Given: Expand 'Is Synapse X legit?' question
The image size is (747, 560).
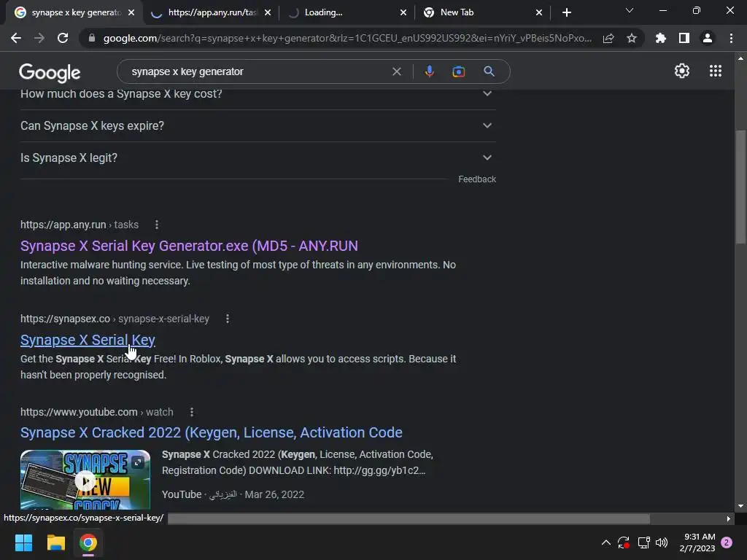Looking at the screenshot, I should coord(258,157).
